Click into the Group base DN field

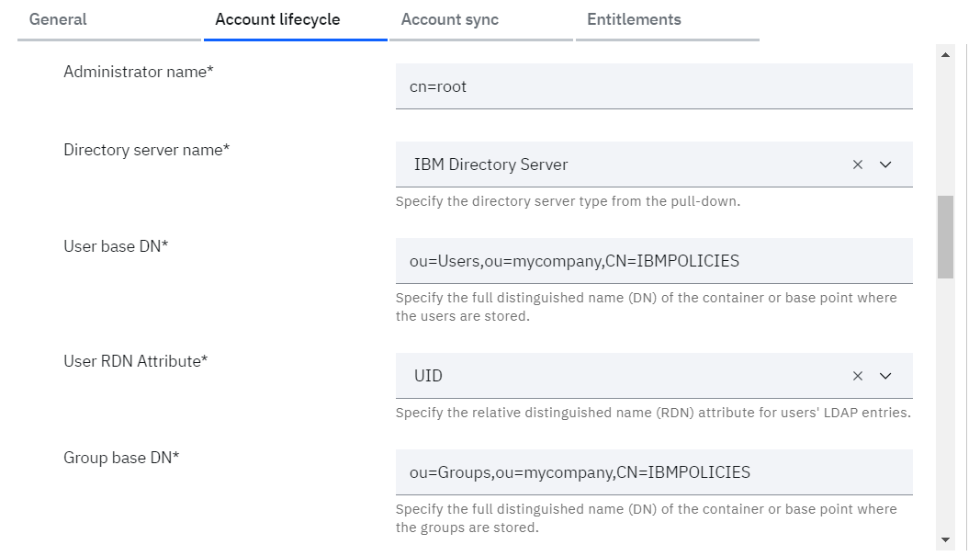654,472
